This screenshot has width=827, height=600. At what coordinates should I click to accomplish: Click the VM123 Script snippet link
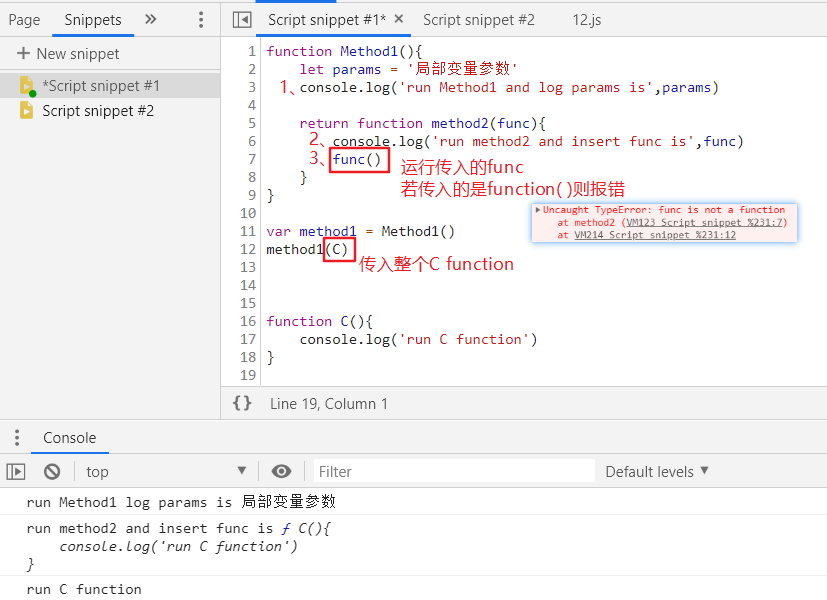(x=705, y=223)
